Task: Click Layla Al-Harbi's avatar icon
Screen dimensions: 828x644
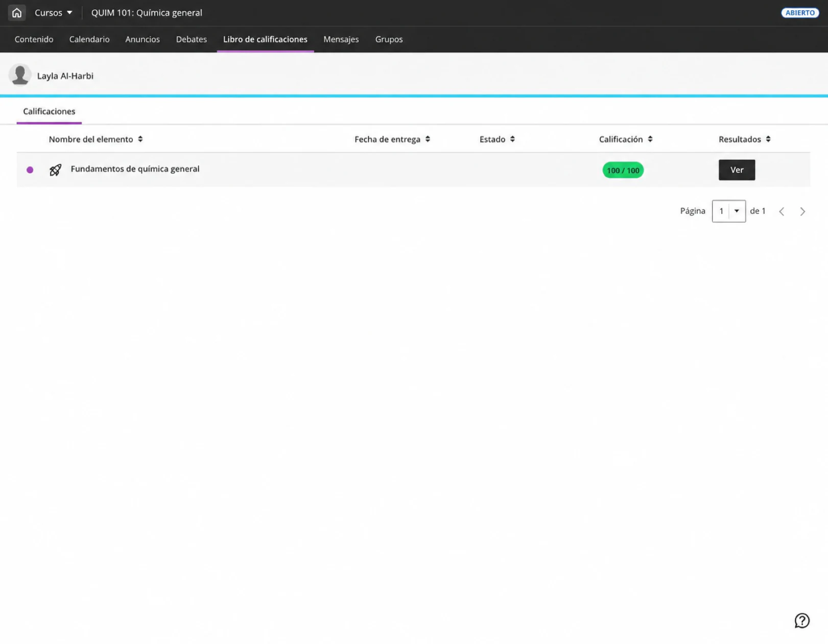Action: [20, 75]
